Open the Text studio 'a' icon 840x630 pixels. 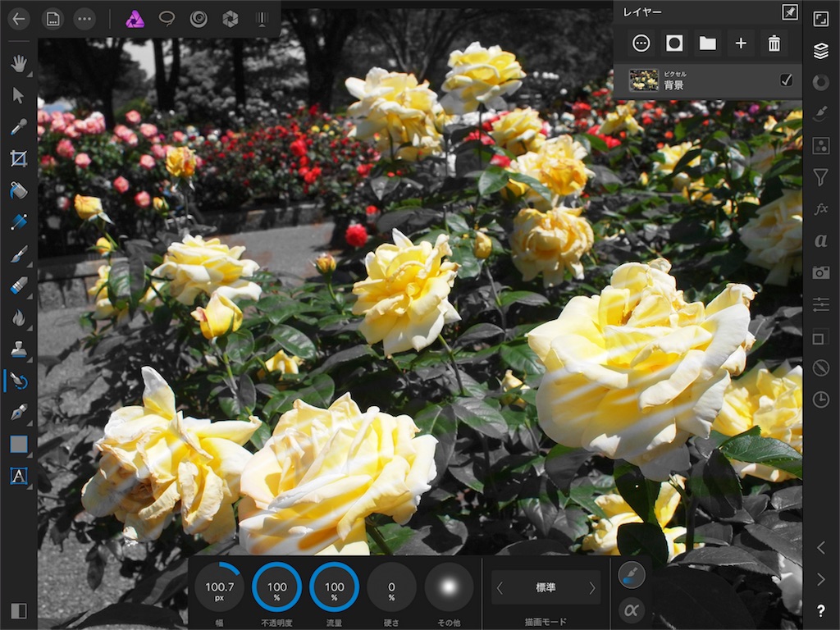click(820, 241)
